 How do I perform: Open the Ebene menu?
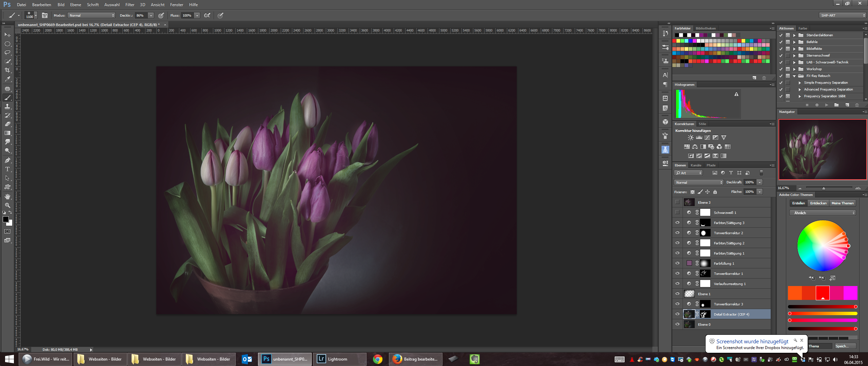(75, 5)
